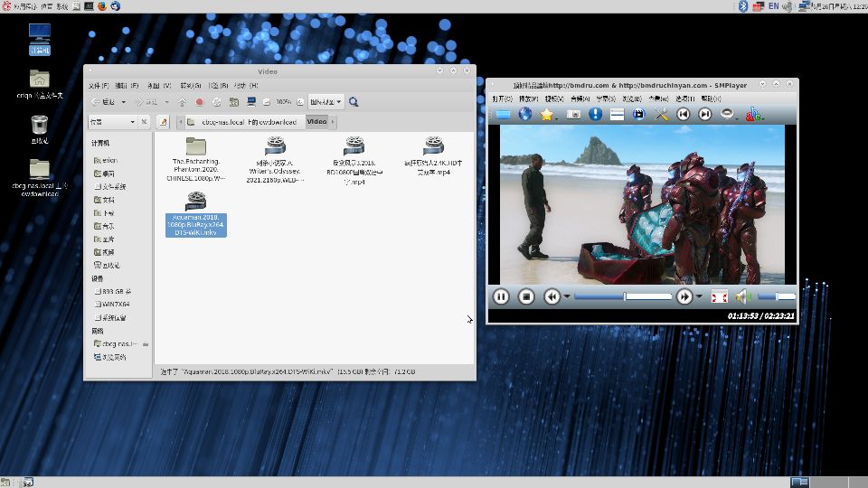Click the open URL globe icon in SMPlayer
This screenshot has height=488, width=868.
pos(524,115)
